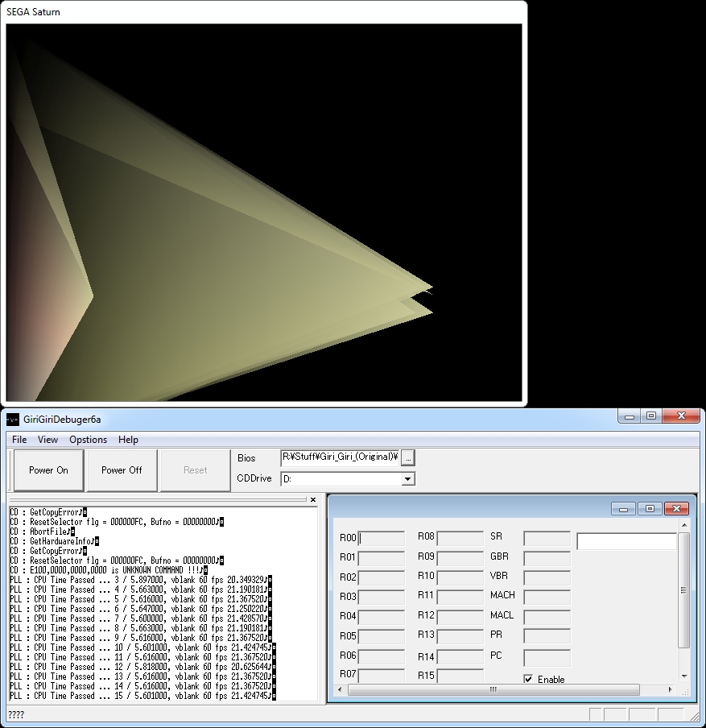
Task: Click the register window's up scroll arrow
Action: point(683,525)
